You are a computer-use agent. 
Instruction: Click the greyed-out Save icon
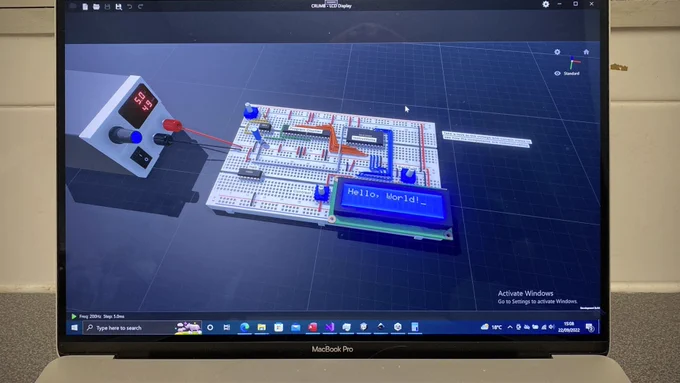107,7
